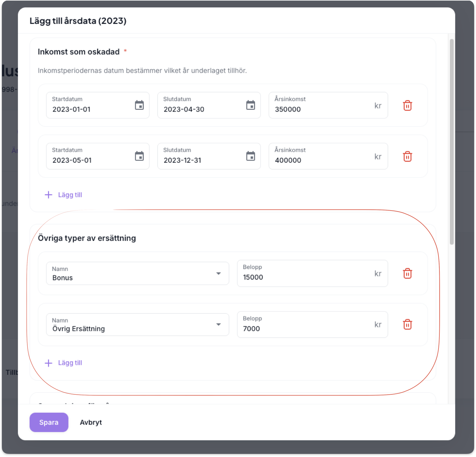476x457 pixels.
Task: Focus the Årsinkomst field containing 350000
Action: point(320,109)
